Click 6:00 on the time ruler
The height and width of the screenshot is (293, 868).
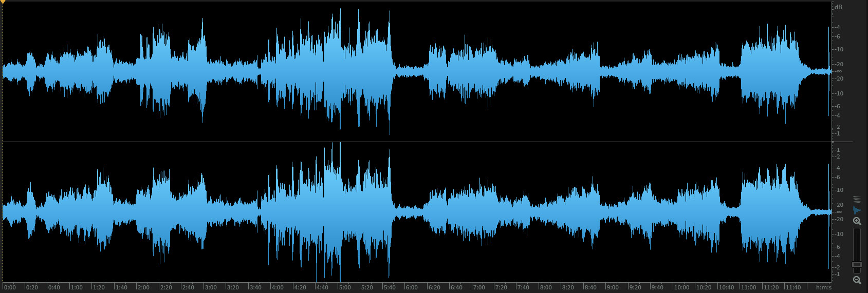click(412, 287)
